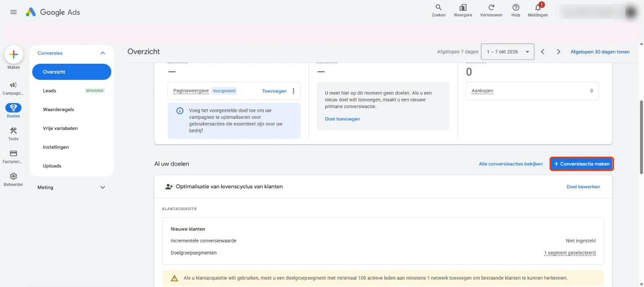Click the Aankopen row
This screenshot has width=644, height=287.
pos(532,91)
